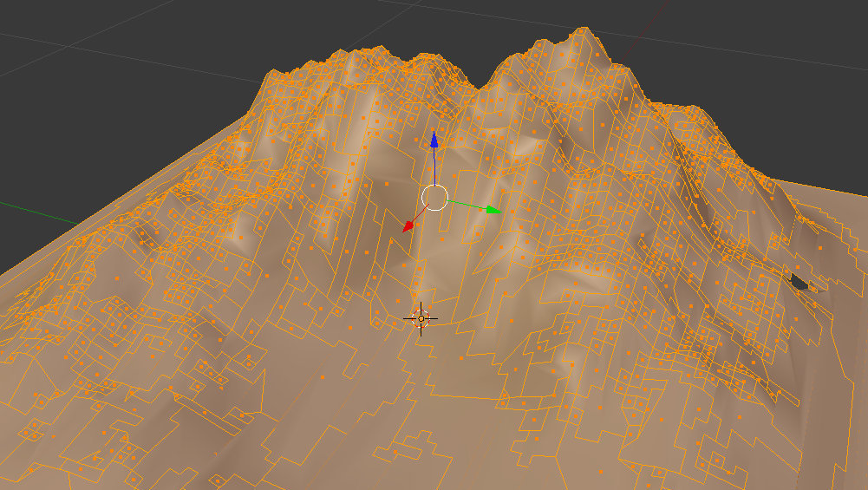Image resolution: width=868 pixels, height=490 pixels.
Task: Click the blue Z-axis gizmo arrow
Action: click(x=434, y=140)
